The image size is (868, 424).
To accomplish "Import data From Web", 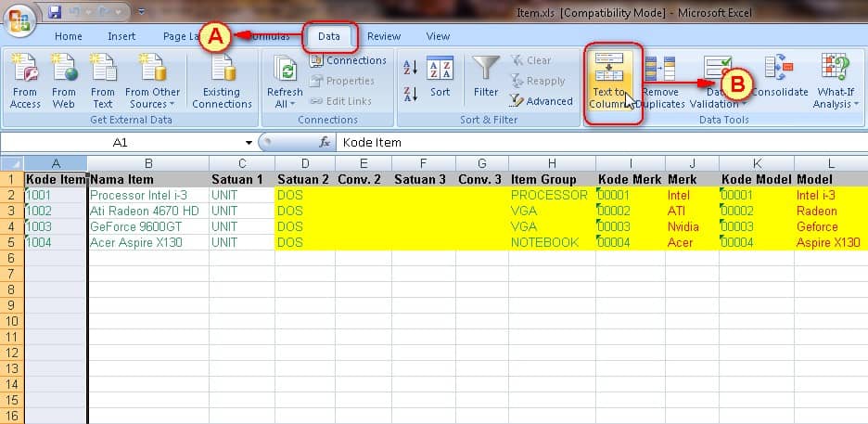I will click(x=64, y=81).
